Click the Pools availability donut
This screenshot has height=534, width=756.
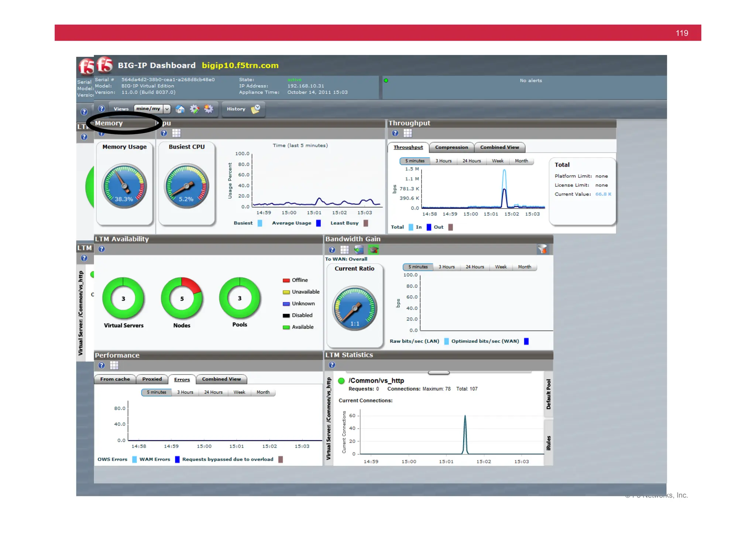(240, 298)
